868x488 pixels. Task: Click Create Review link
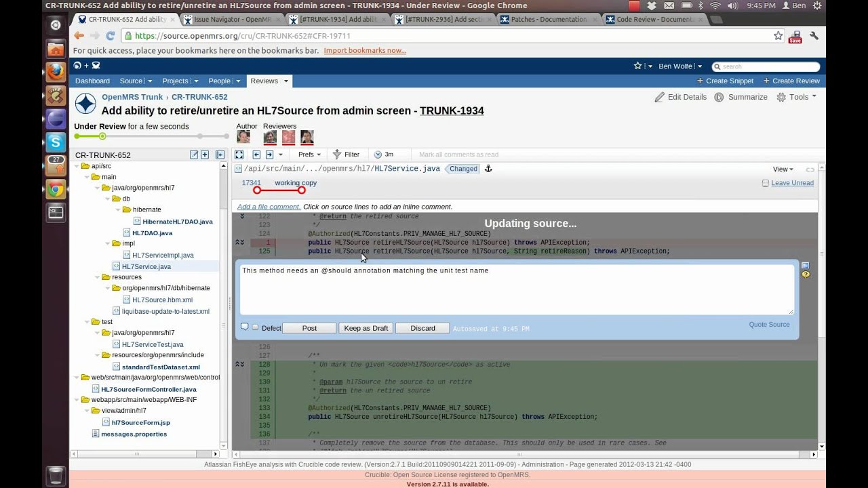pyautogui.click(x=791, y=81)
